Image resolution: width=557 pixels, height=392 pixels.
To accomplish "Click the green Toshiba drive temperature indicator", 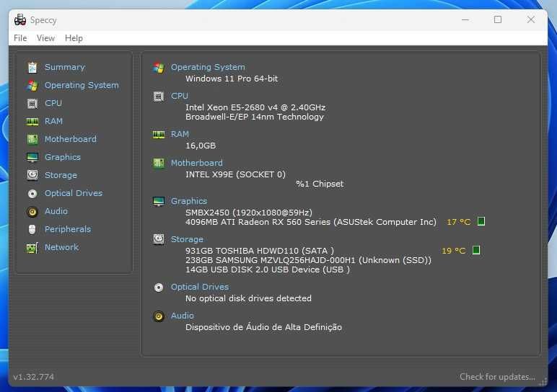I will 476,250.
